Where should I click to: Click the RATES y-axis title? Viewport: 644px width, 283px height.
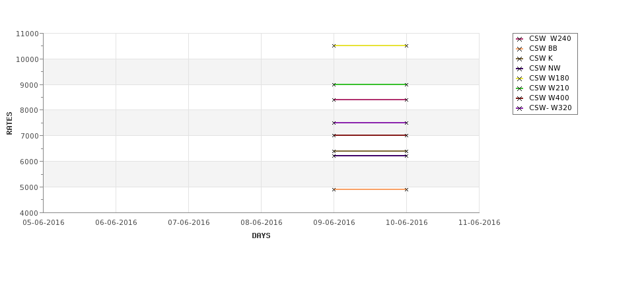click(x=9, y=123)
